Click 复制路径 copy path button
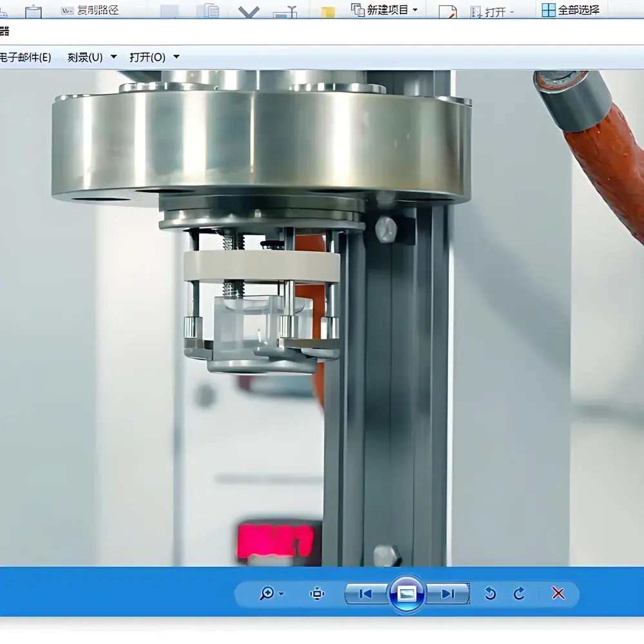The height and width of the screenshot is (644, 644). tap(90, 10)
